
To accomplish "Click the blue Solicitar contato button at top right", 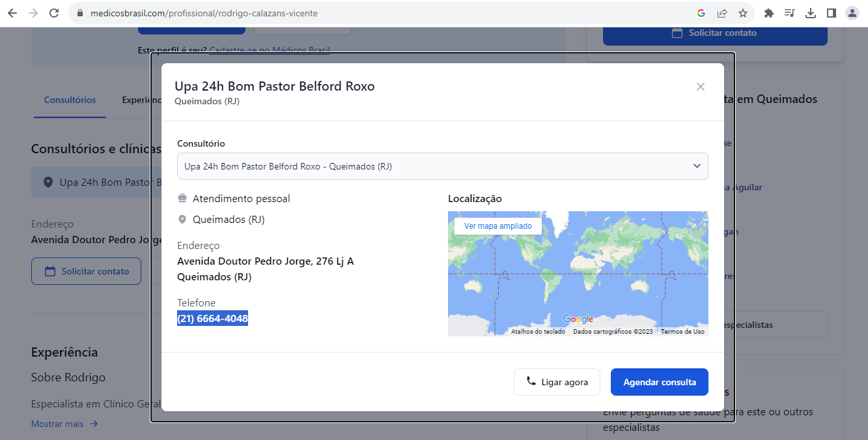I will coord(715,33).
